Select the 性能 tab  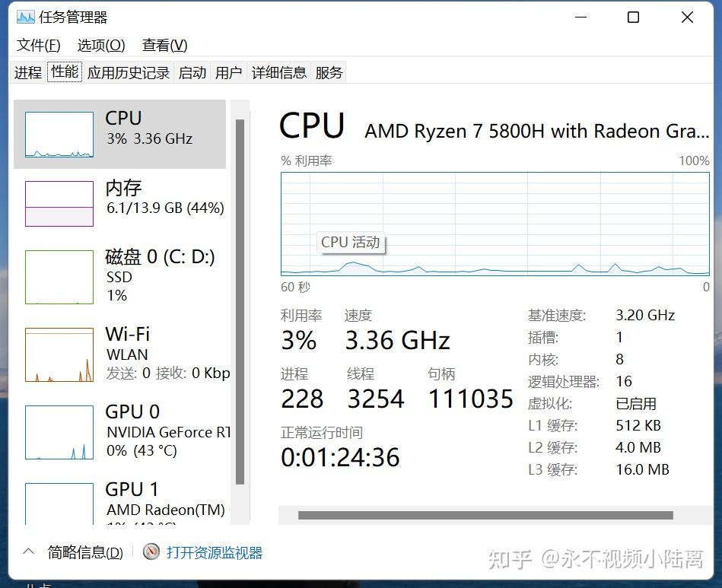[65, 72]
